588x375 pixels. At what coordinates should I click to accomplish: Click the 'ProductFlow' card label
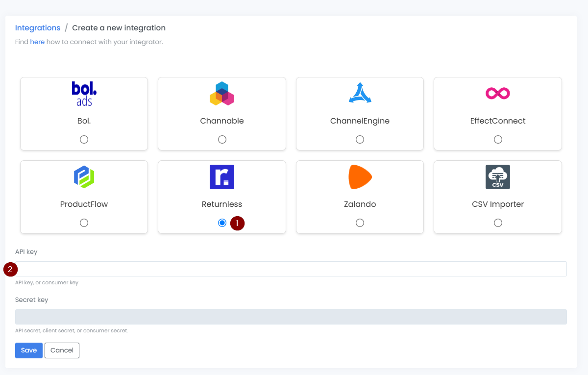click(x=84, y=204)
